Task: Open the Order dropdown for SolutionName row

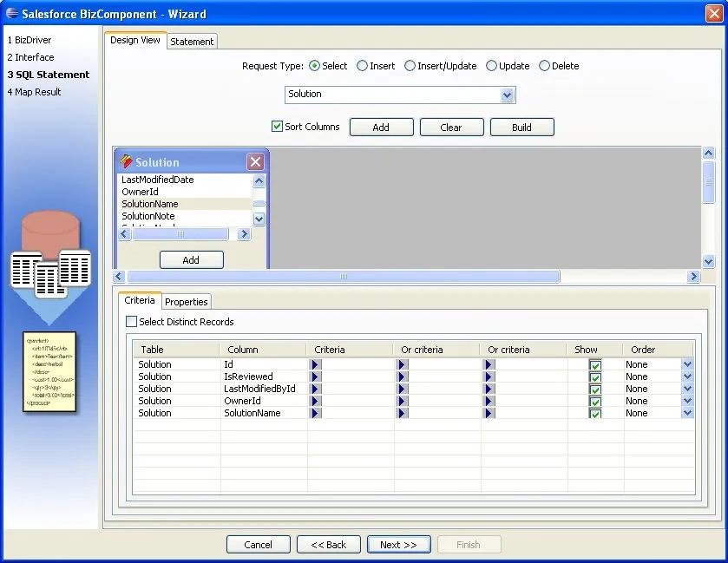Action: (x=687, y=413)
